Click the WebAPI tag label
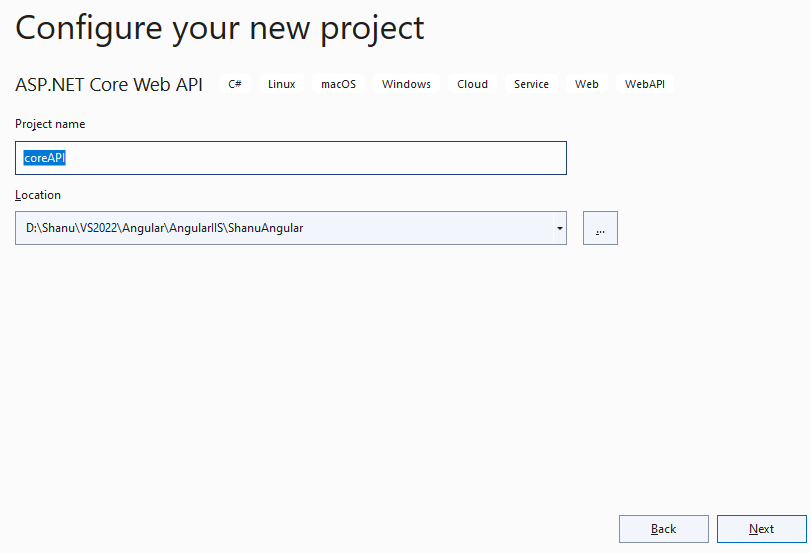The width and height of the screenshot is (811, 553). (645, 84)
